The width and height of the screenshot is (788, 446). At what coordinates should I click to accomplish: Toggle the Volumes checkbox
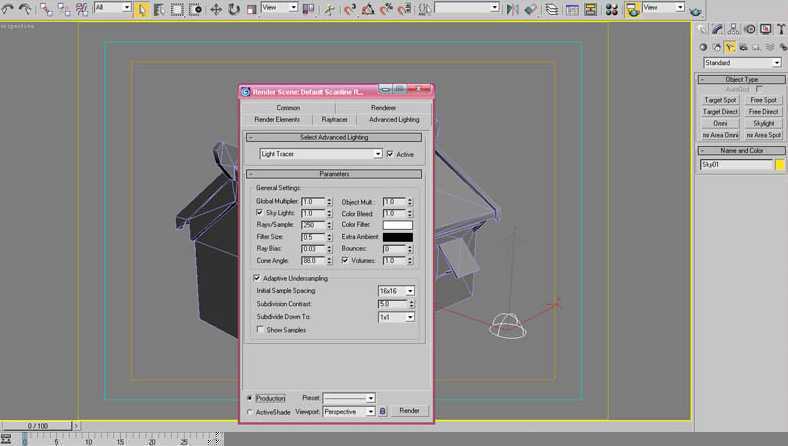345,260
